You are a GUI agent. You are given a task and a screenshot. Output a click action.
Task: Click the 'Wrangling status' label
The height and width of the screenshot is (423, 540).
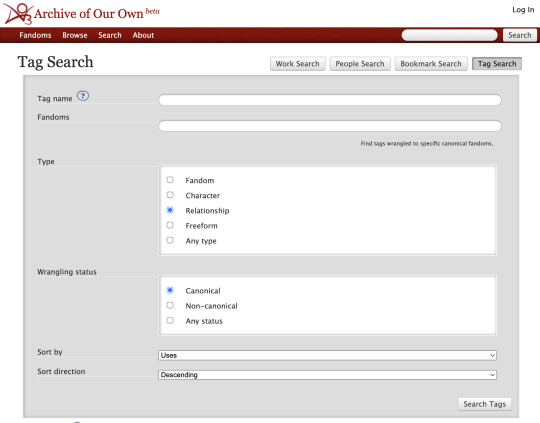(67, 272)
